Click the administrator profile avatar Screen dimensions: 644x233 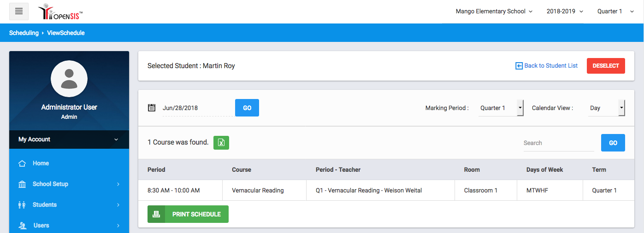coord(69,79)
